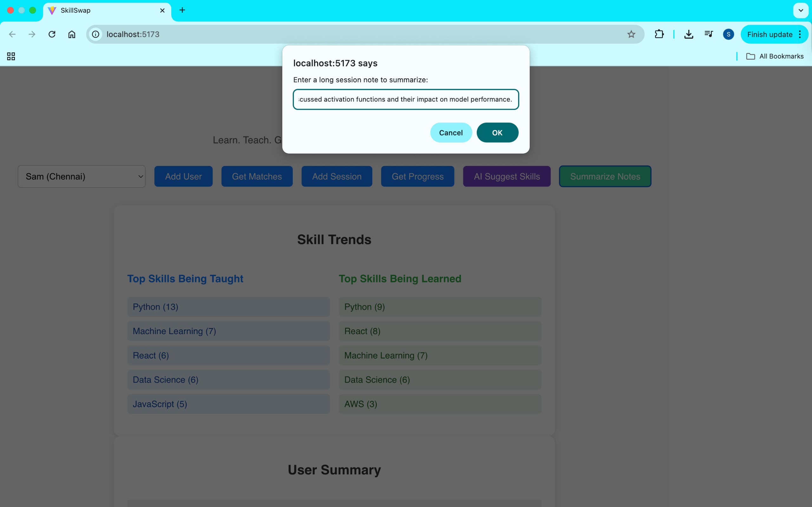Open a new tab with plus button
The image size is (812, 507).
pyautogui.click(x=182, y=10)
